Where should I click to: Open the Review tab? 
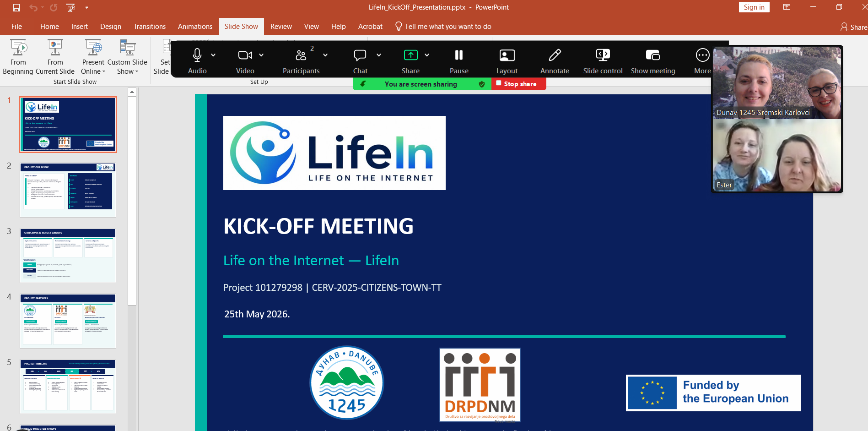pos(281,27)
